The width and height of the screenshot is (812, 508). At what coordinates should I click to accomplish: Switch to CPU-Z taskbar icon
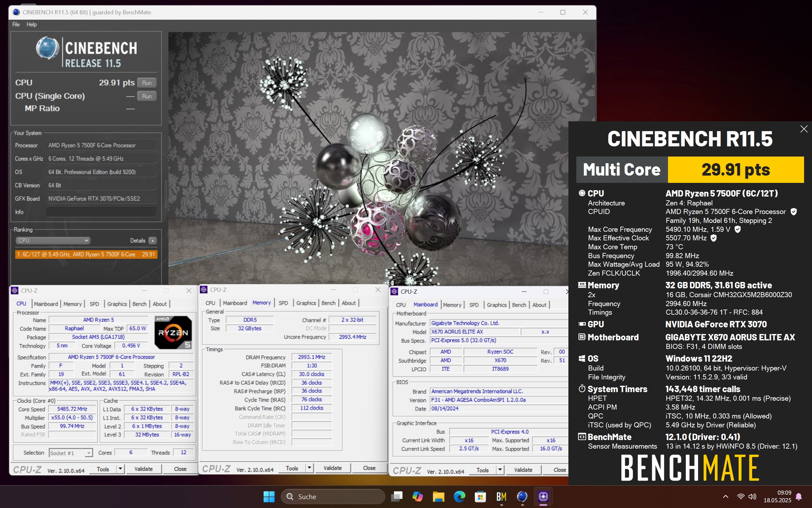[543, 496]
